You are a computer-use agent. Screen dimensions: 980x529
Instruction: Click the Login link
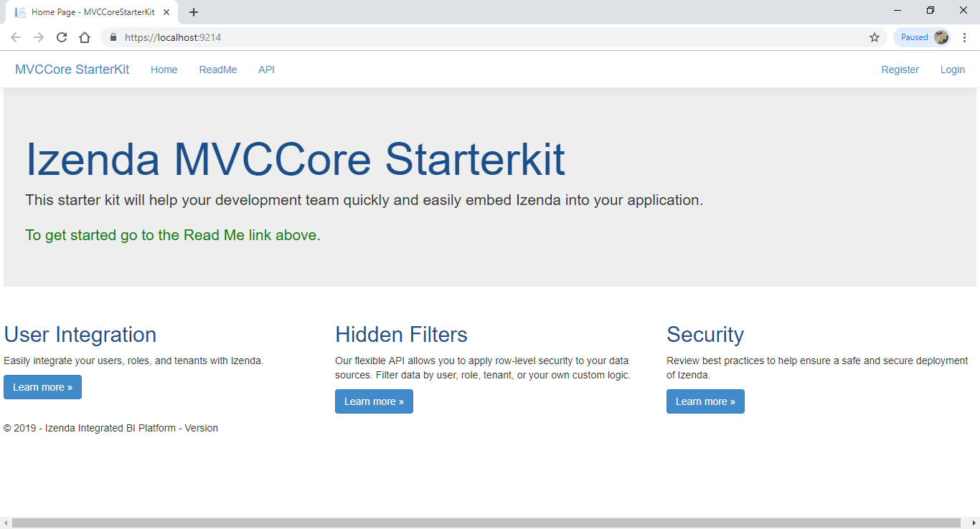point(953,70)
